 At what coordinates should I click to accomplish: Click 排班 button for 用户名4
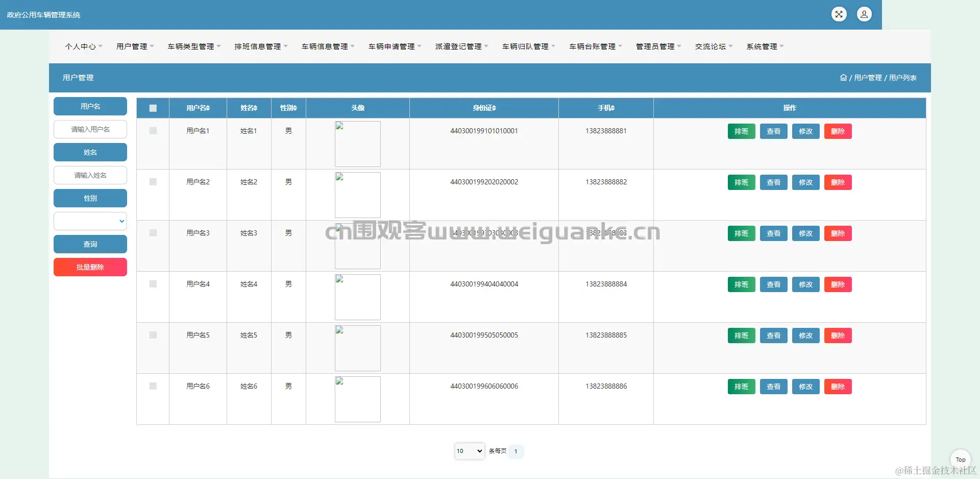[x=741, y=284]
